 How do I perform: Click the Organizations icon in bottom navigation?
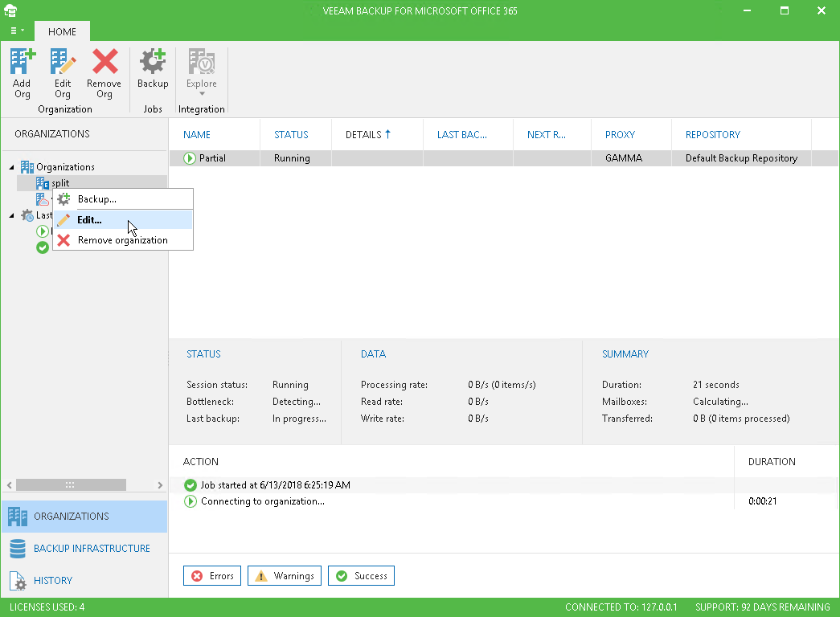pos(18,517)
